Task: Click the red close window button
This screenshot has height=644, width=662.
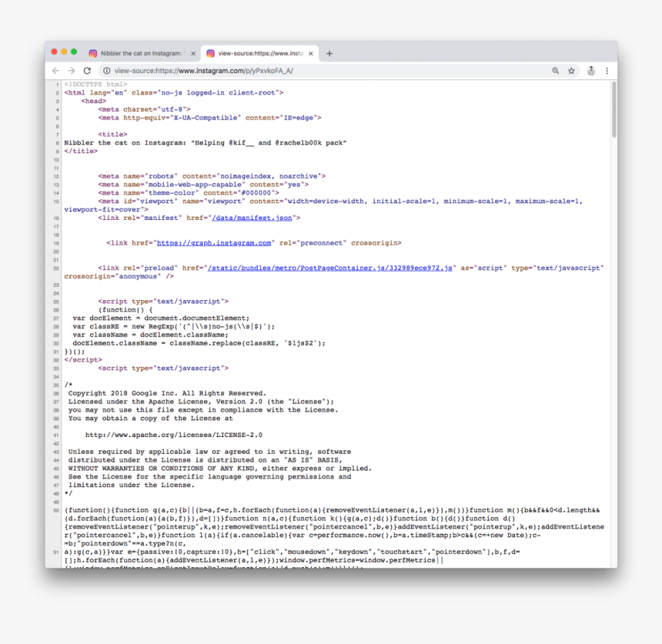Action: (54, 52)
